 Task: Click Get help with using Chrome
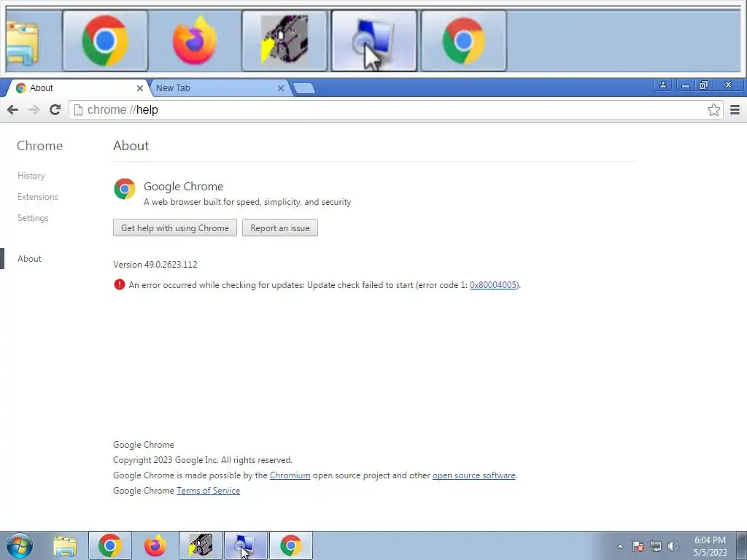point(175,227)
